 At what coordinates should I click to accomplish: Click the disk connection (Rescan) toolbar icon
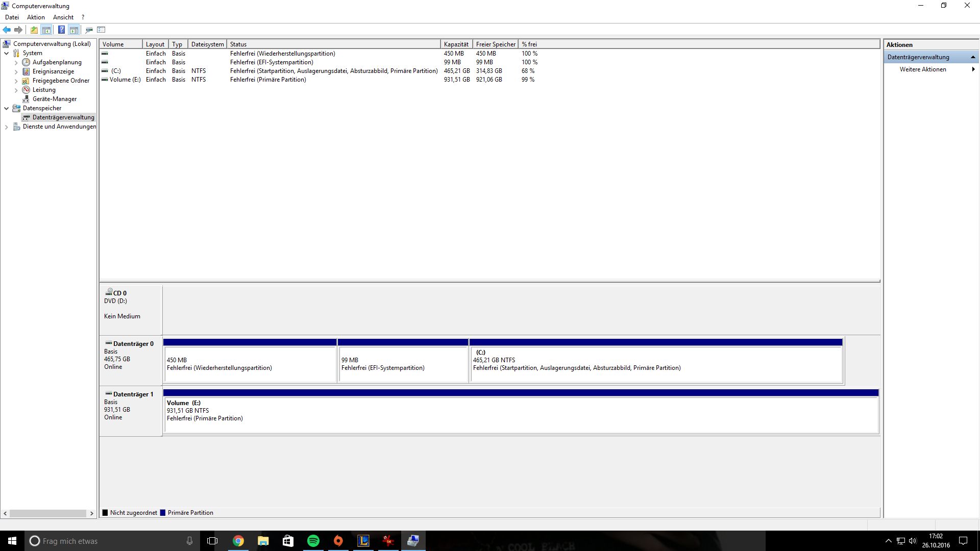(x=89, y=30)
